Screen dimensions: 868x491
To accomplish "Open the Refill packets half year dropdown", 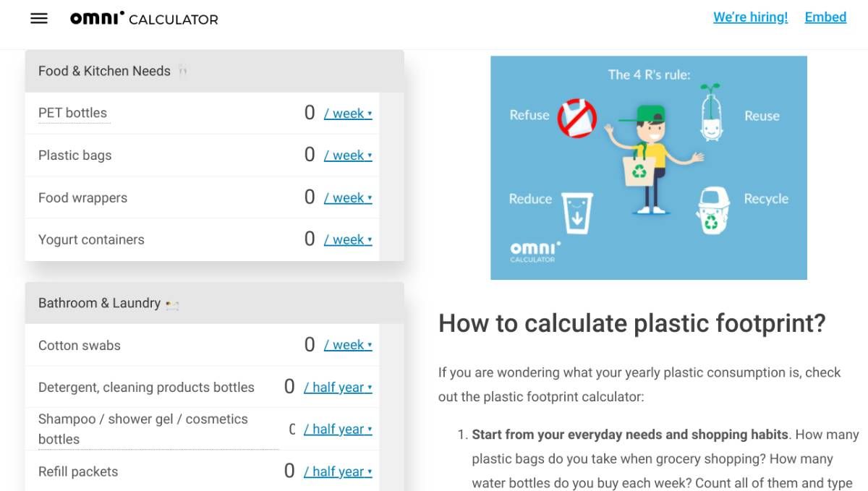I will pos(338,471).
